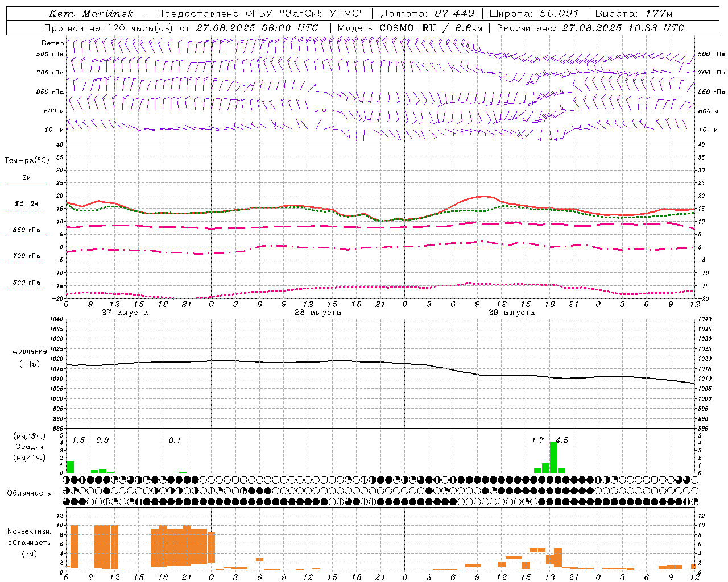
Task: Click the date label 28 августа
Action: pos(318,313)
